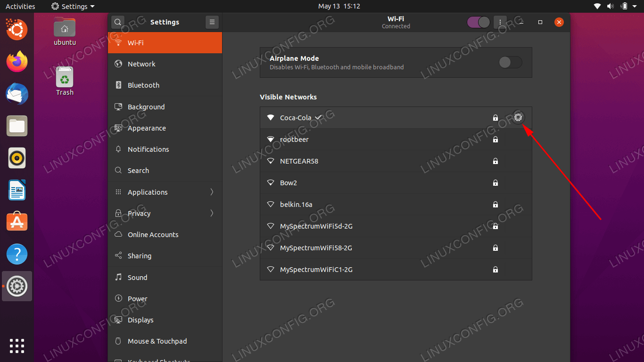Open the Settings app menu in top bar
The image size is (644, 362).
73,6
